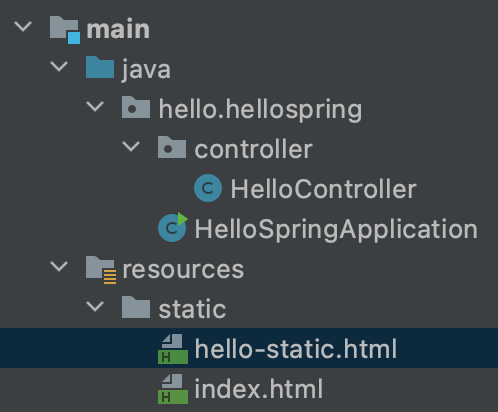Select the resources folder label
This screenshot has height=412, width=498.
(x=183, y=269)
